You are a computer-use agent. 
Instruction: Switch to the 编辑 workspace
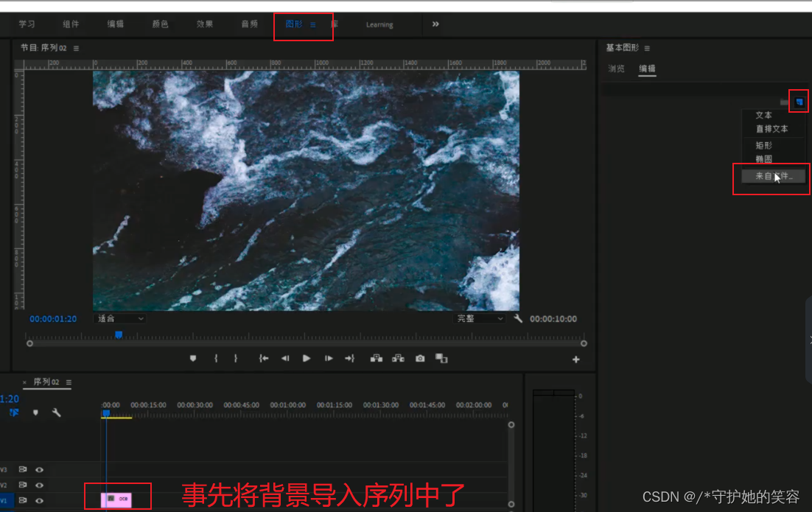[x=116, y=24]
